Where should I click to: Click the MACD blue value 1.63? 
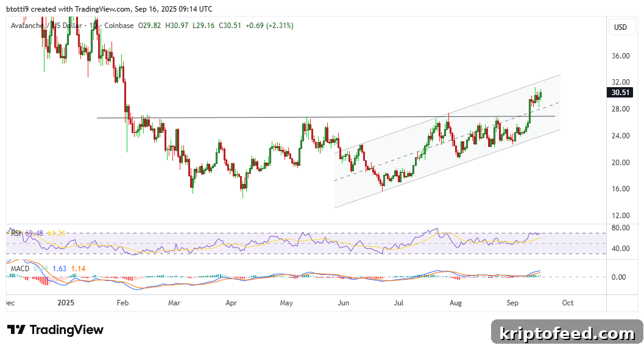60,269
